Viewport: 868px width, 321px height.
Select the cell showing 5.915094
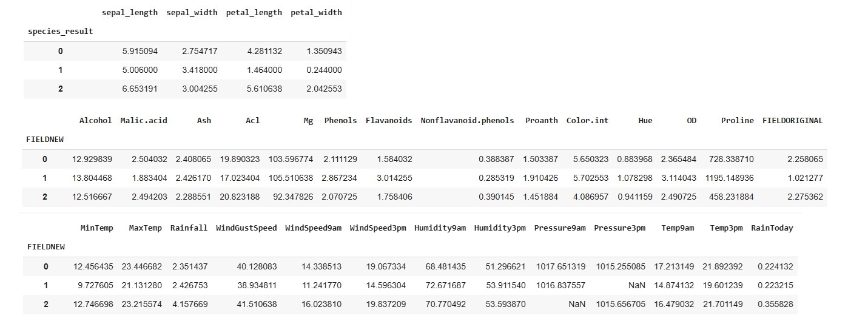click(140, 52)
